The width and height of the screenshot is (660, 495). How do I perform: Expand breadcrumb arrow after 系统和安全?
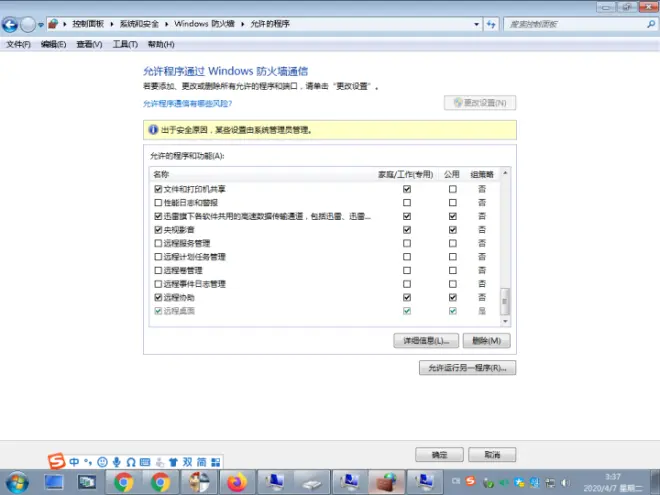point(167,24)
